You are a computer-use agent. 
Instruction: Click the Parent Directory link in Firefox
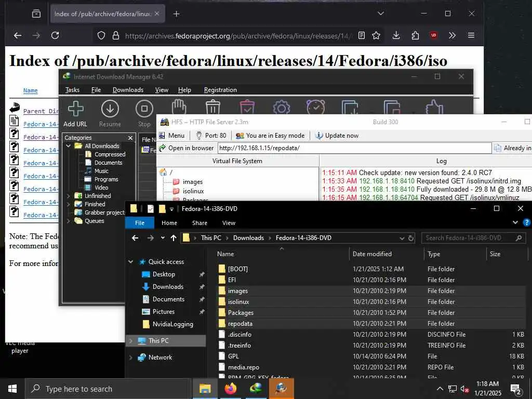point(41,111)
